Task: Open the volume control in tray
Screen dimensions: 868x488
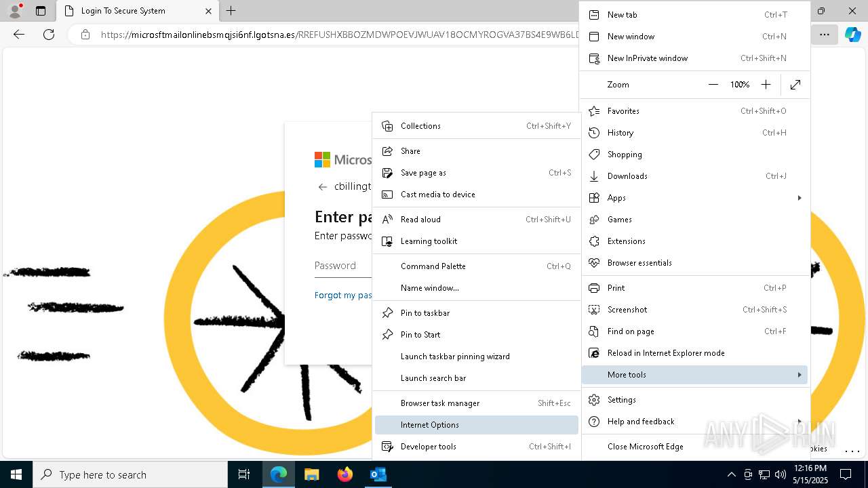Action: click(x=780, y=474)
